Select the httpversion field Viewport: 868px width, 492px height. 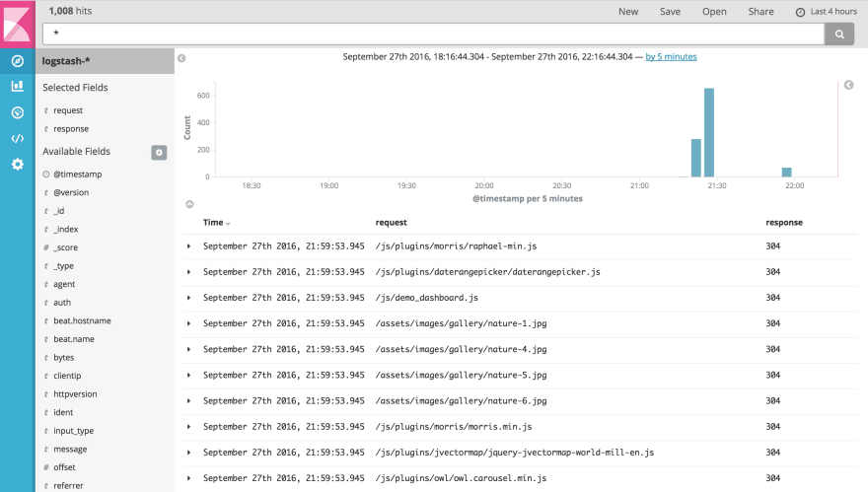75,394
